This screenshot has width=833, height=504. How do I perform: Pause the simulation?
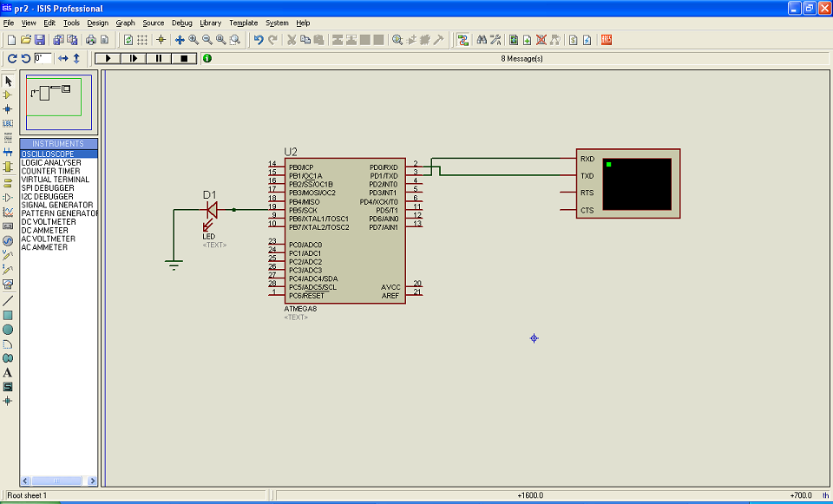159,58
